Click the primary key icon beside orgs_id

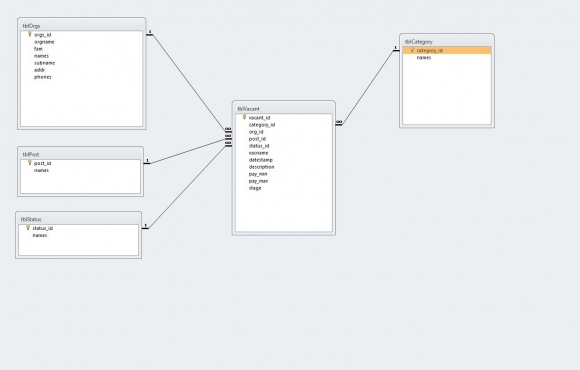pyautogui.click(x=30, y=34)
